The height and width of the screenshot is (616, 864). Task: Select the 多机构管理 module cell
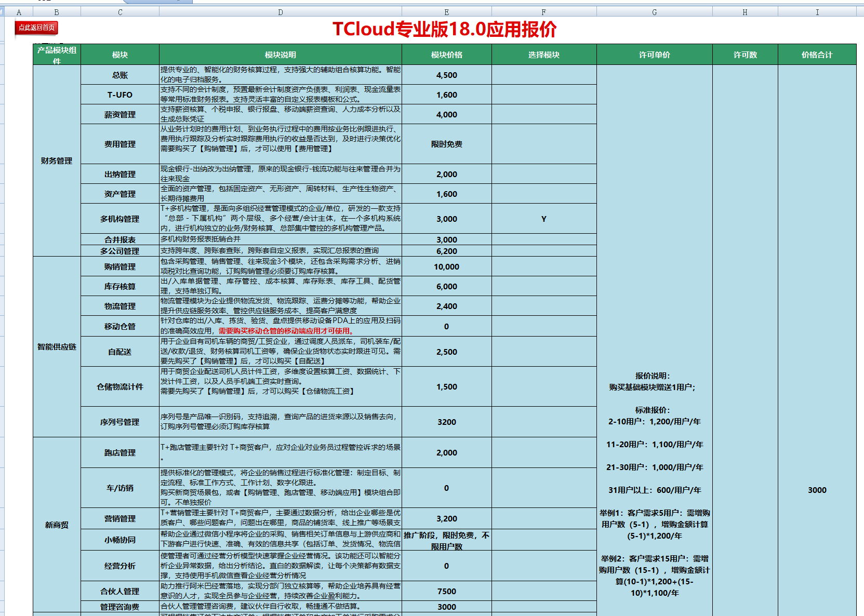click(120, 219)
